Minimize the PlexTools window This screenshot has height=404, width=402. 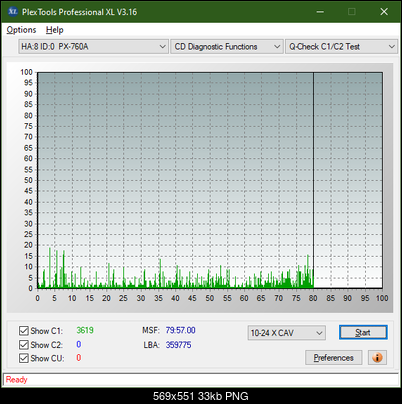pyautogui.click(x=320, y=12)
